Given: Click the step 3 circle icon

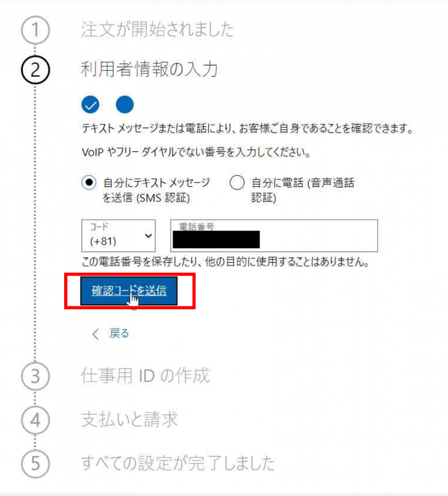Looking at the screenshot, I should (36, 376).
